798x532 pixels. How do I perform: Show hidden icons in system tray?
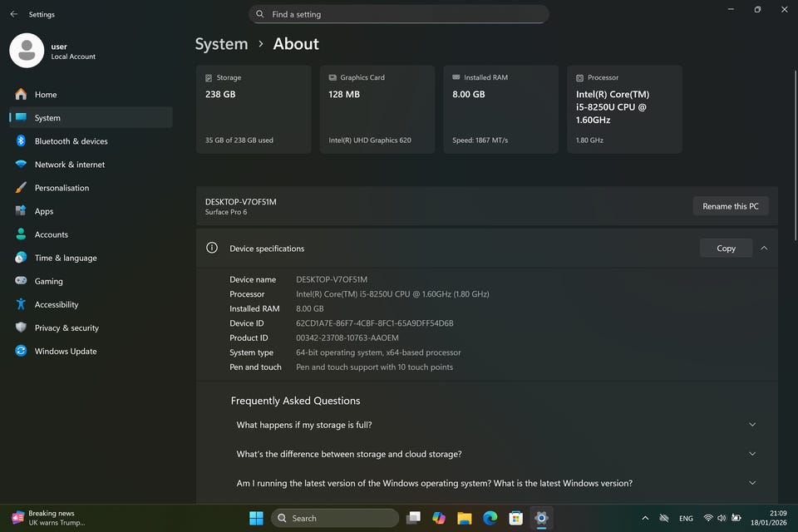(645, 518)
